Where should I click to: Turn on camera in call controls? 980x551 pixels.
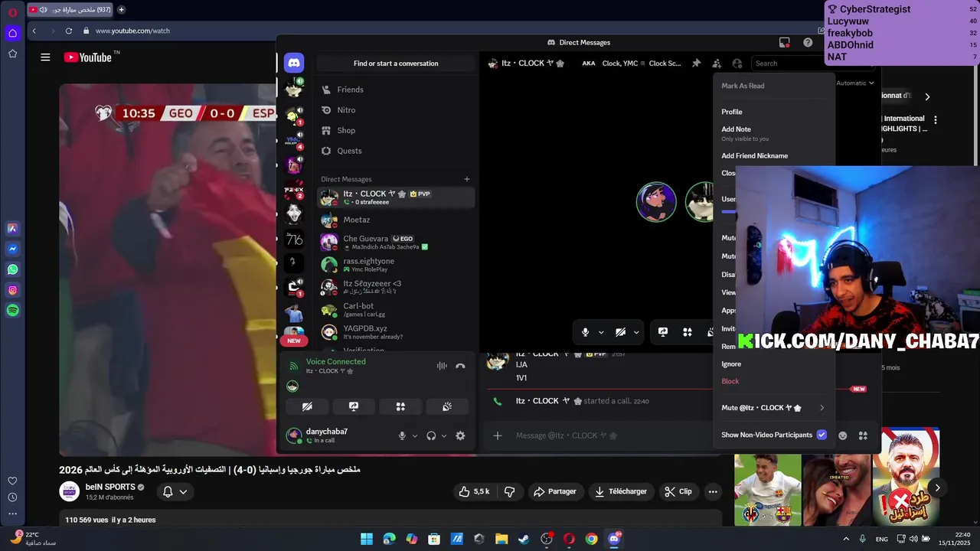pos(620,332)
